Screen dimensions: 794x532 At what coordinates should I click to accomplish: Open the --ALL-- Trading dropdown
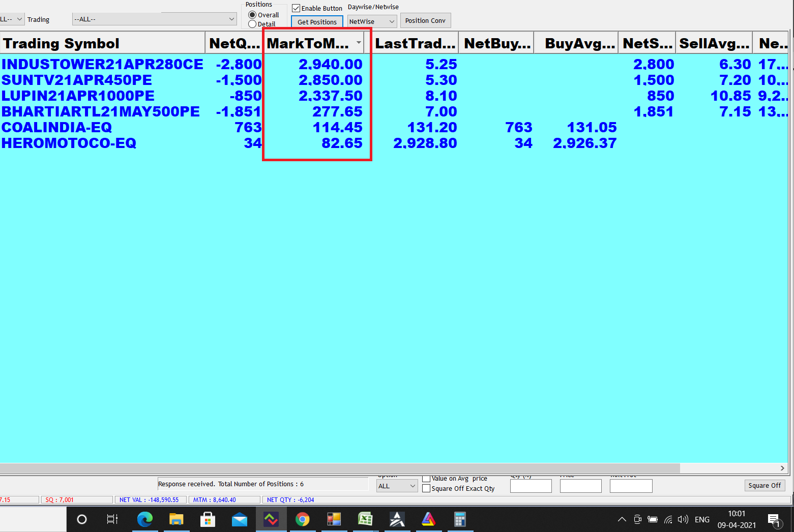[x=155, y=19]
